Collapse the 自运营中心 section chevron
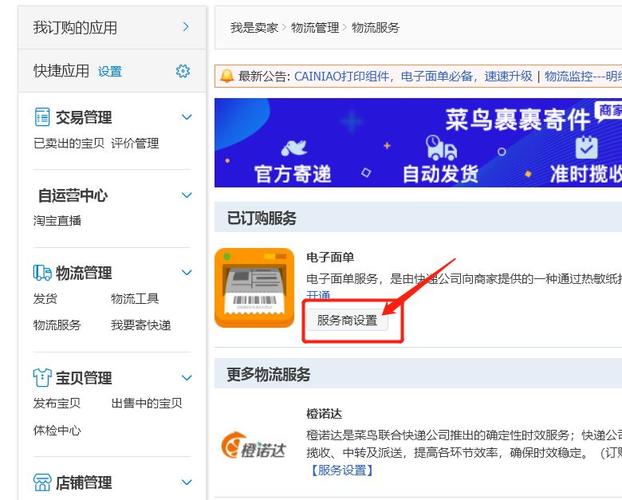This screenshot has width=622, height=500. pos(186,195)
